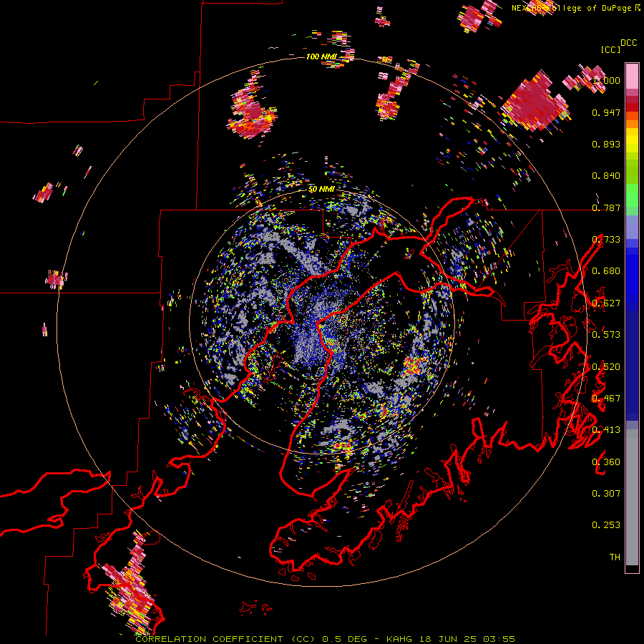
Task: Click the 0.307 colorbar value
Action: [x=606, y=494]
